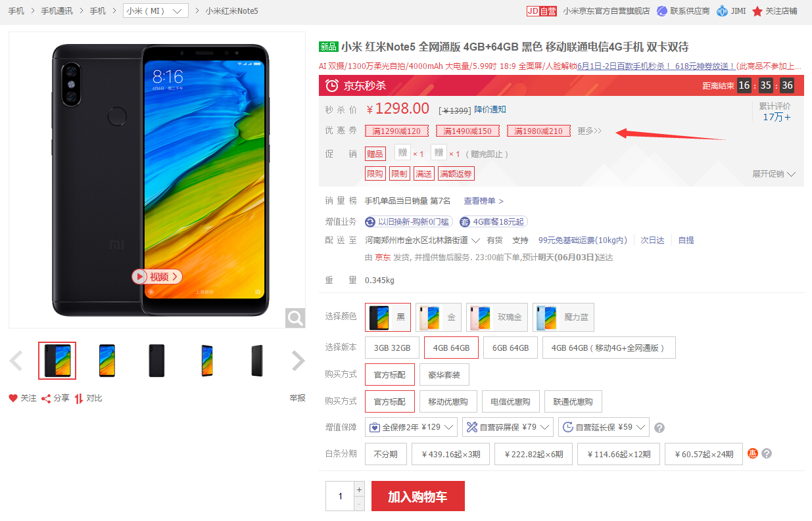This screenshot has height=521, width=812.
Task: Click the 分享 share icon
Action: [46, 398]
